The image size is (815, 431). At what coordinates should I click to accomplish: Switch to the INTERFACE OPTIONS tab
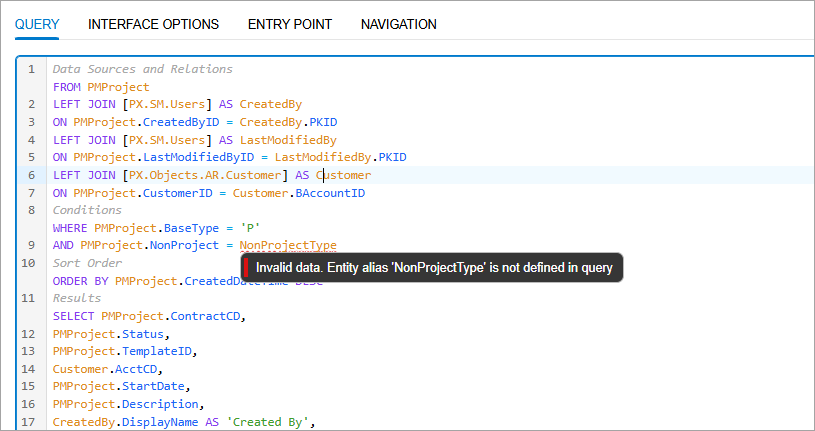[154, 24]
